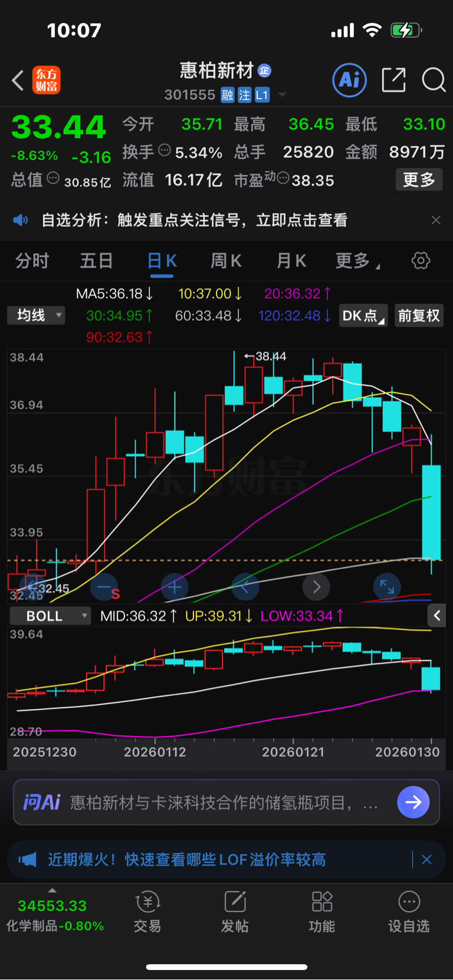Screen dimensions: 453x980
Task: Switch to 分时 chart tab
Action: click(32, 260)
